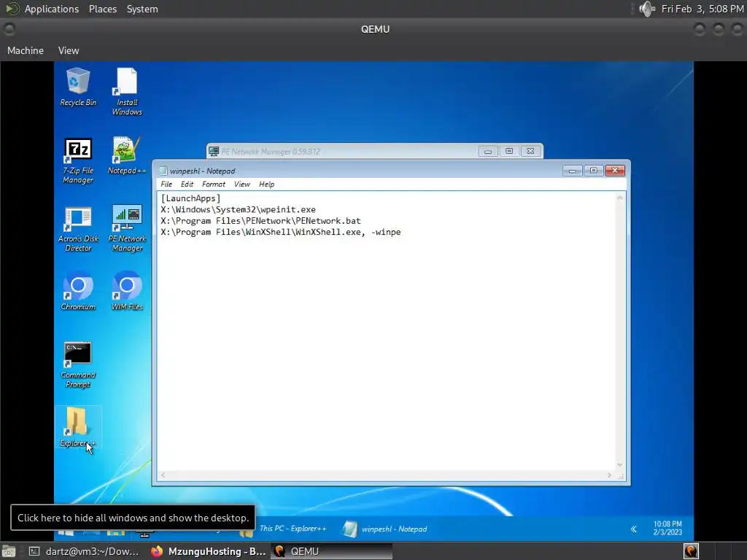Click Notepad vertical scrollbar down arrow
Image resolution: width=747 pixels, height=560 pixels.
tap(620, 464)
